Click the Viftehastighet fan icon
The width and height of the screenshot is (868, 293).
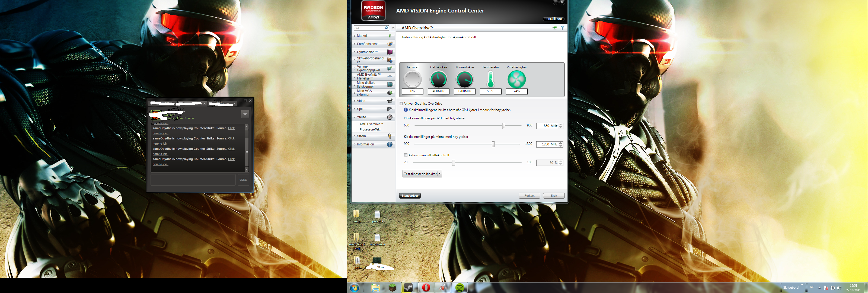tap(516, 79)
